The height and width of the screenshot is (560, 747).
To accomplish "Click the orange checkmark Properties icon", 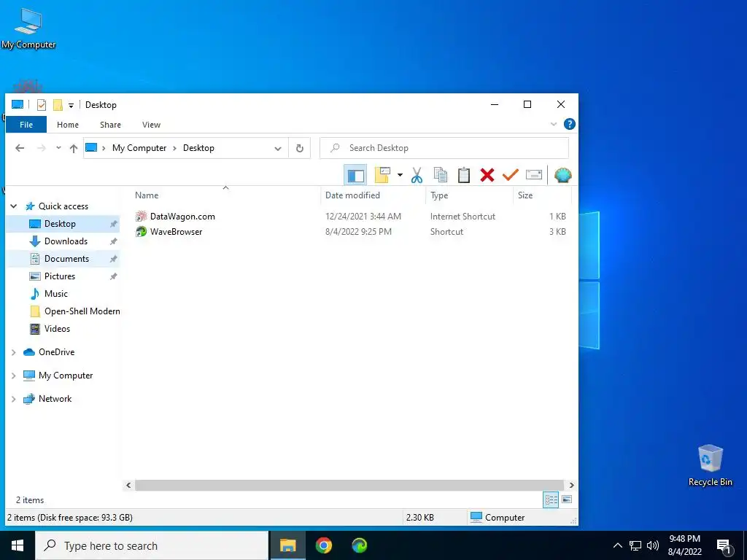I will [x=510, y=175].
